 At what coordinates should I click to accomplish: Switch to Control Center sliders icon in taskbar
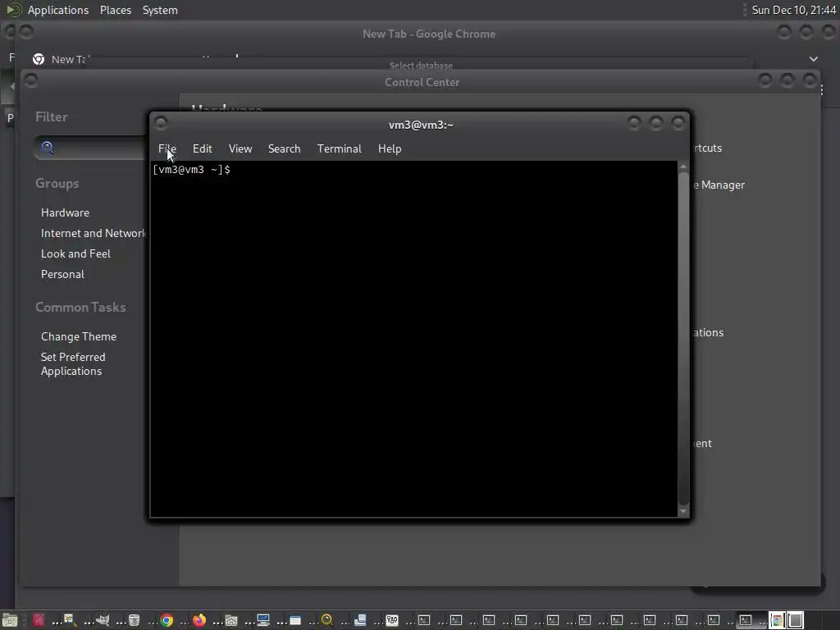pos(392,620)
